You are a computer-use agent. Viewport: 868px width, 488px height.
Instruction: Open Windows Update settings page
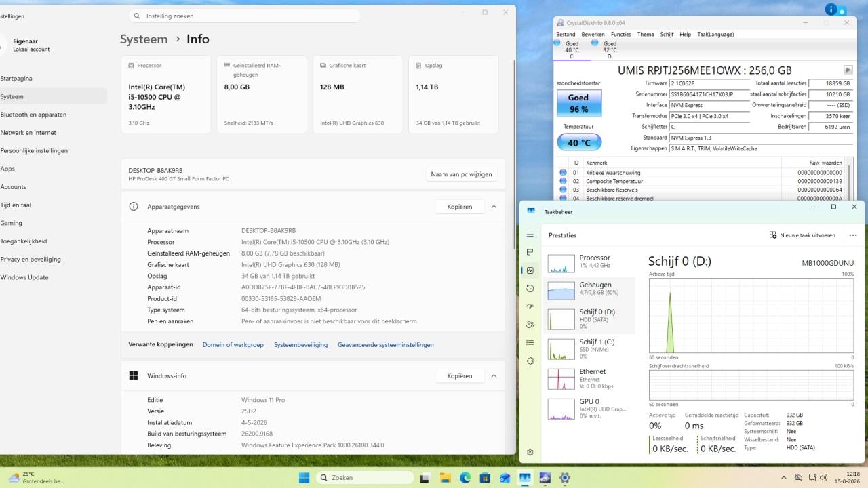point(53,277)
